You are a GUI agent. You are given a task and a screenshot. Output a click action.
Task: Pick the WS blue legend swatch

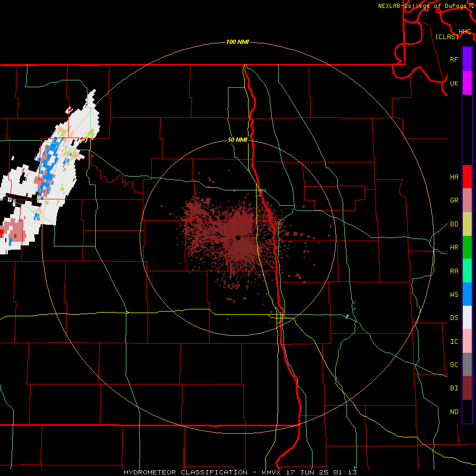point(467,294)
